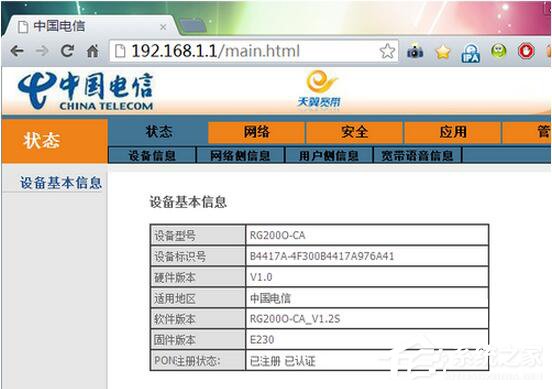
Task: Click device ID B4417A-4F300B4417A976A41
Action: coord(322,256)
